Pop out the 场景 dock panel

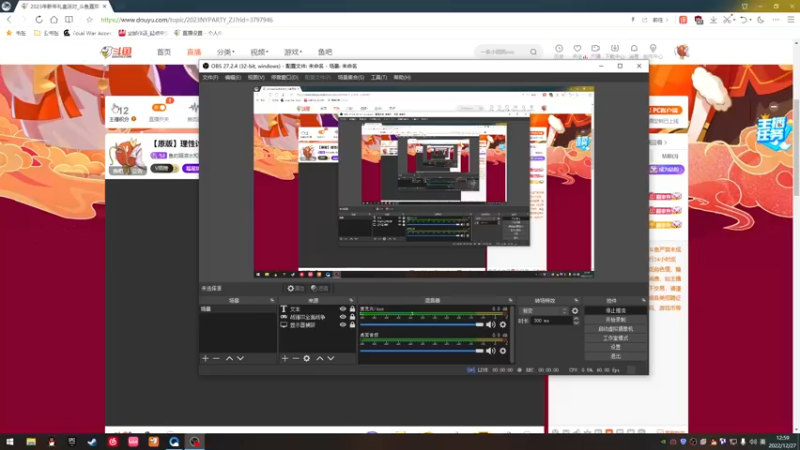[272, 300]
